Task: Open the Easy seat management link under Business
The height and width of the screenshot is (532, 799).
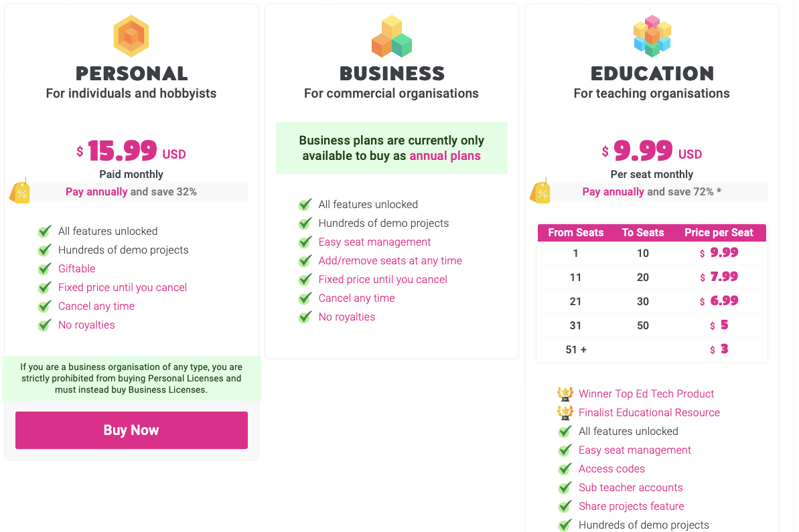Action: coord(374,242)
